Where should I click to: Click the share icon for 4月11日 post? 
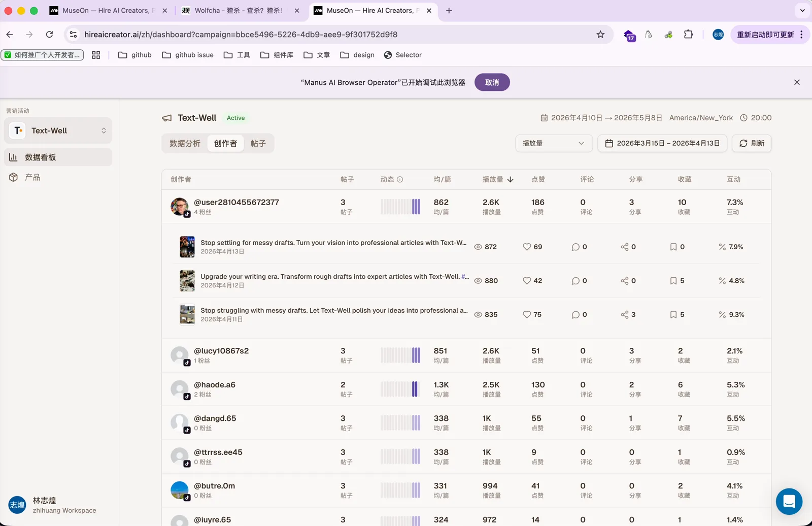625,315
